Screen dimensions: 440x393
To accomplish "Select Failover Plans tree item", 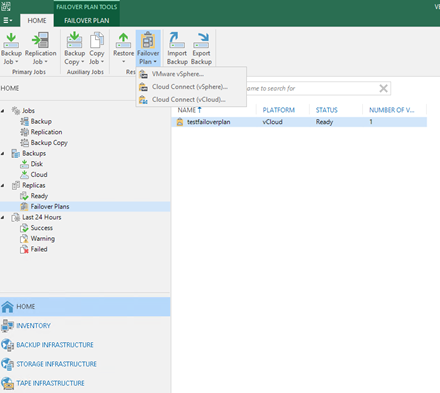I will (50, 207).
